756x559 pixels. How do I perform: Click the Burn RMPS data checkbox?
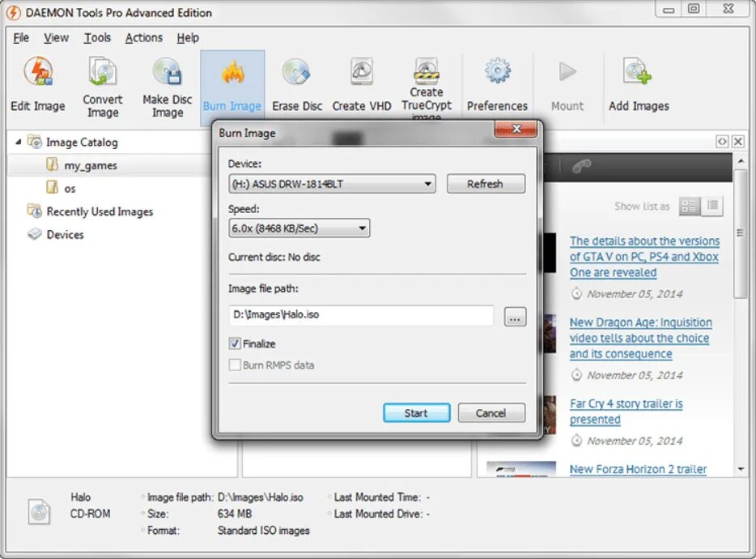coord(234,365)
